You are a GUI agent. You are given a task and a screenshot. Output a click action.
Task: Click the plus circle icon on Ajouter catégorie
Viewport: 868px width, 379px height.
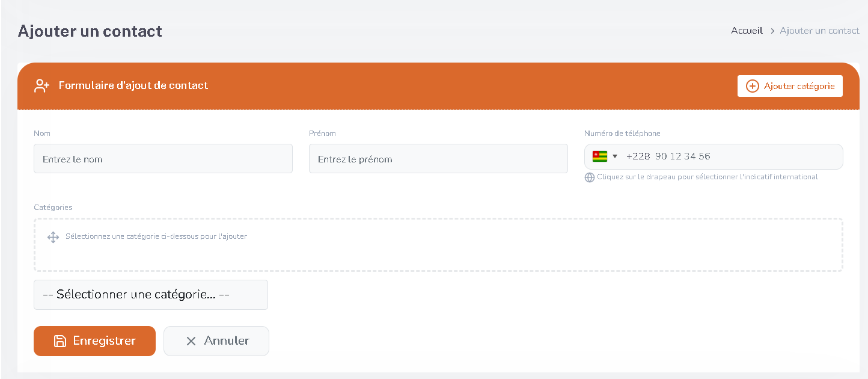tap(753, 86)
